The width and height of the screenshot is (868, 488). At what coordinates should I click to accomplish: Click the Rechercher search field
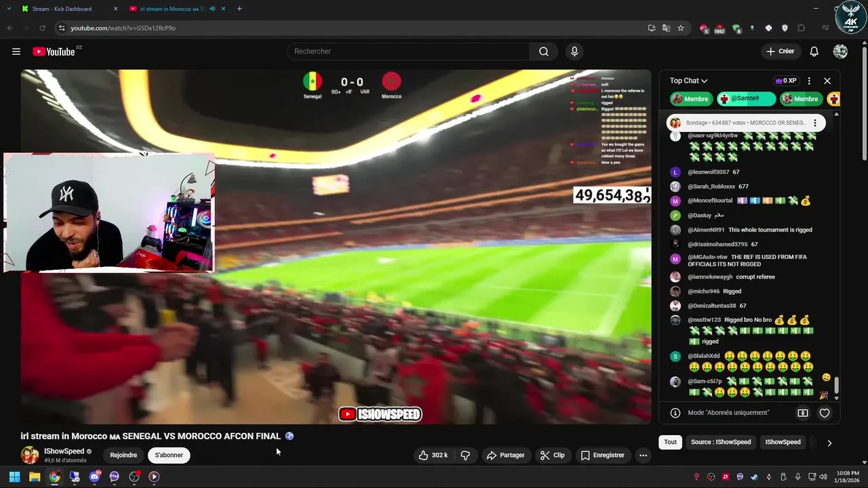click(410, 52)
